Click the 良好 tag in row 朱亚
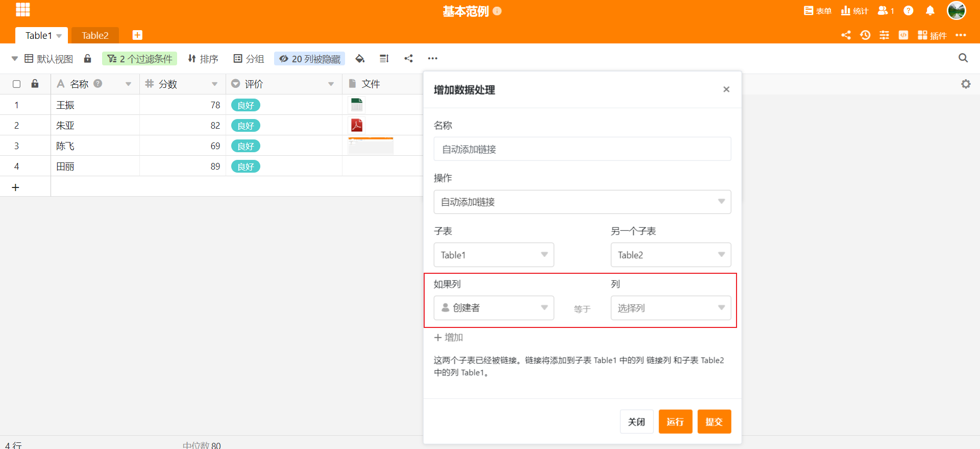The image size is (980, 449). tap(246, 125)
